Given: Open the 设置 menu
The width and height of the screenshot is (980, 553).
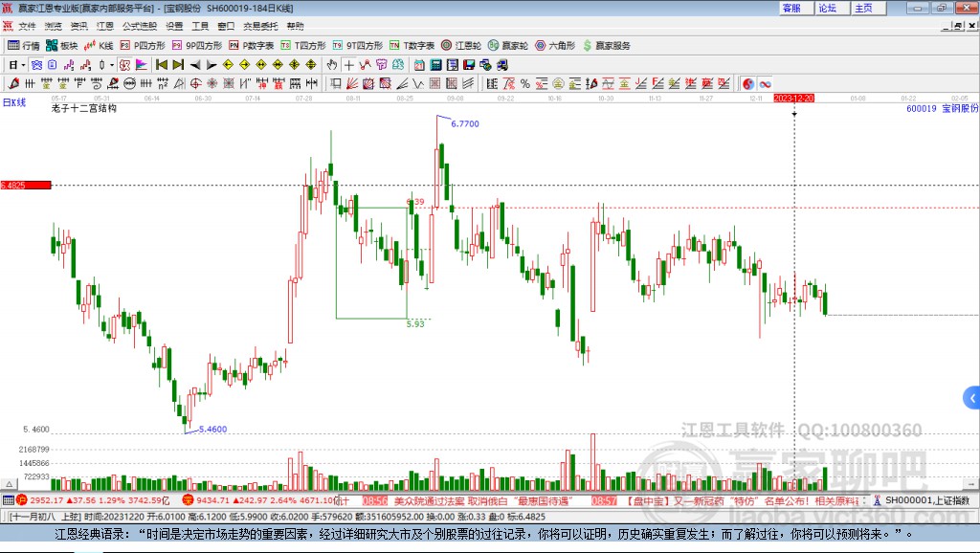Looking at the screenshot, I should [174, 26].
